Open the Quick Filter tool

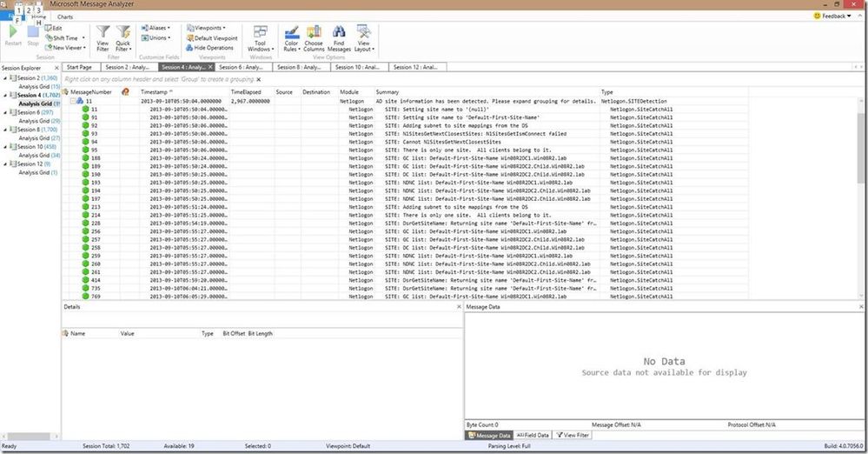point(123,37)
